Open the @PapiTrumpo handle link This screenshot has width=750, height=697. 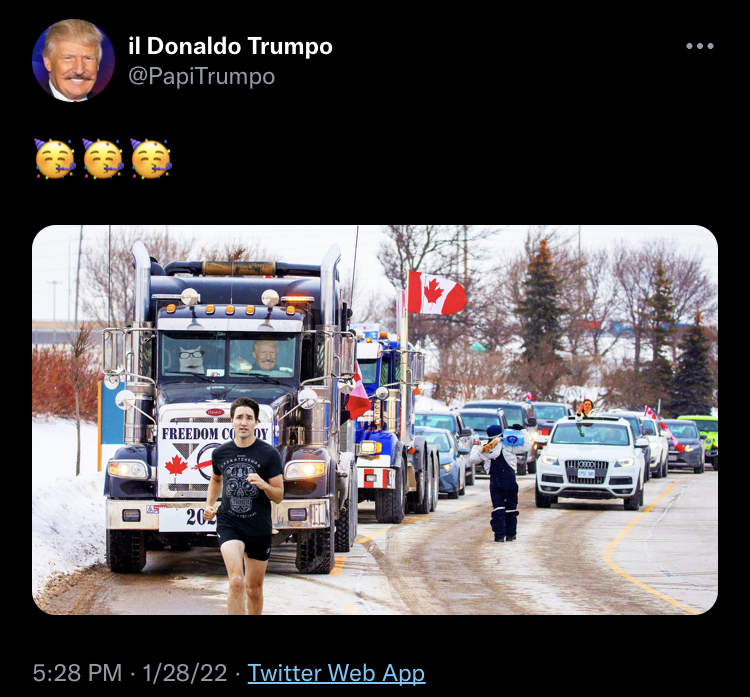coord(201,77)
